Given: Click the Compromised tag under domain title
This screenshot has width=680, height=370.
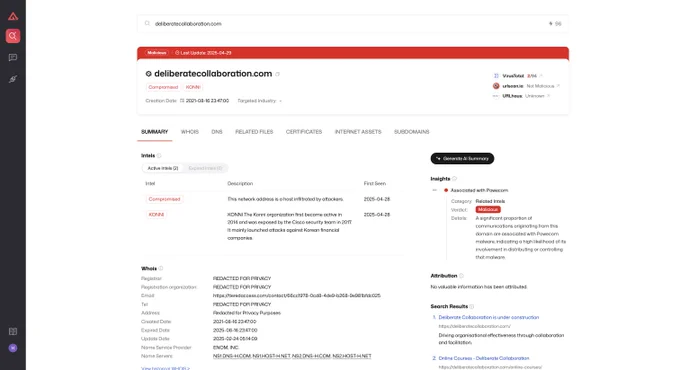Looking at the screenshot, I should click(x=163, y=87).
